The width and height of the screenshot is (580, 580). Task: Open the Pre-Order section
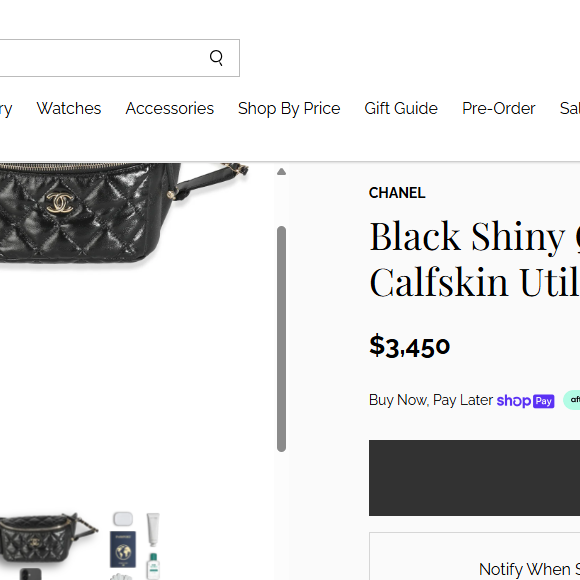point(499,109)
